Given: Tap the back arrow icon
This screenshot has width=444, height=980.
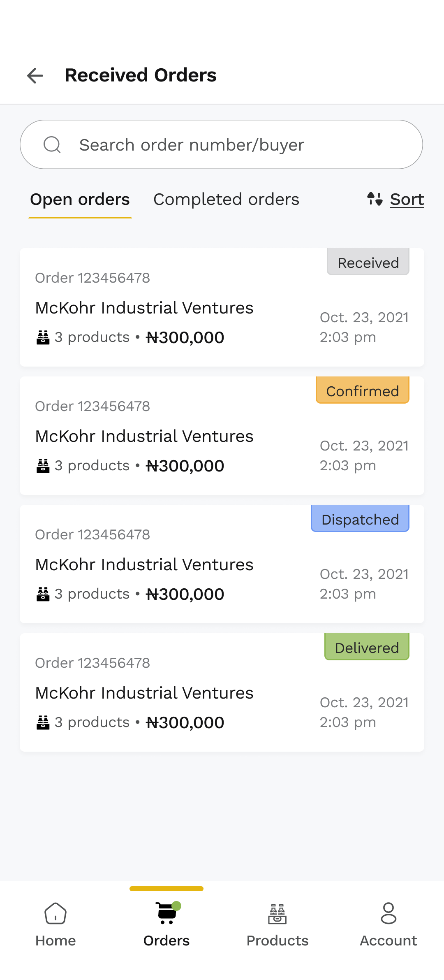Looking at the screenshot, I should click(35, 76).
